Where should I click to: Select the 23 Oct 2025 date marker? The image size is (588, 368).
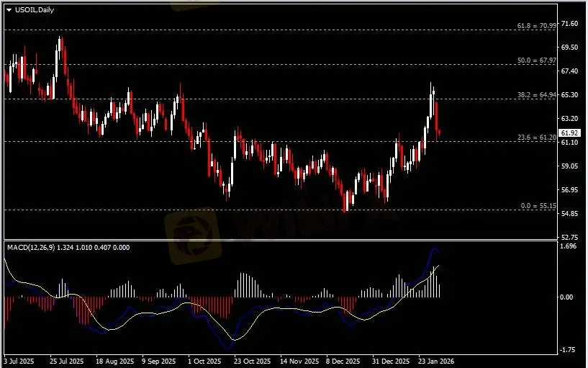(252, 361)
